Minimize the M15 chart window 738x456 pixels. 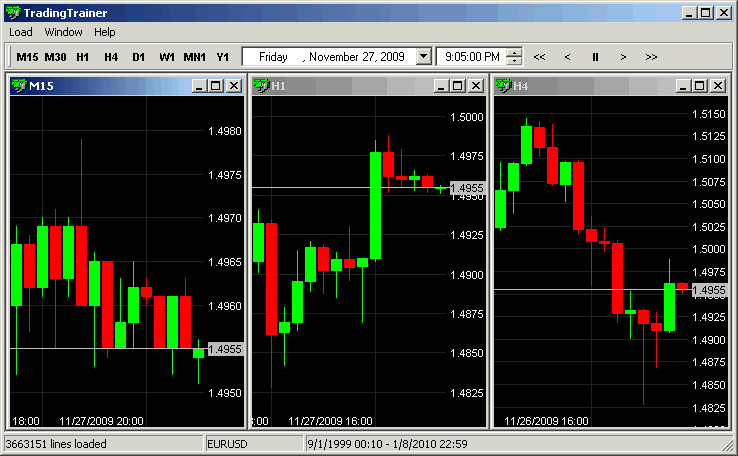199,86
